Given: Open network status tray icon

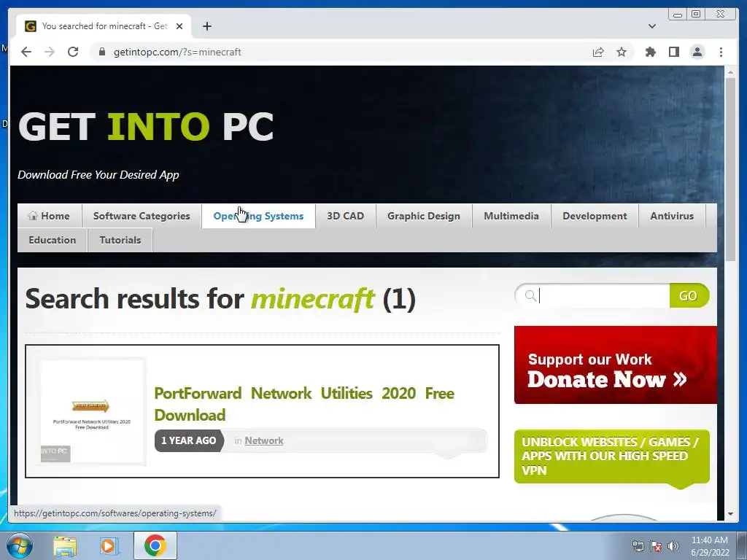Looking at the screenshot, I should [x=638, y=546].
